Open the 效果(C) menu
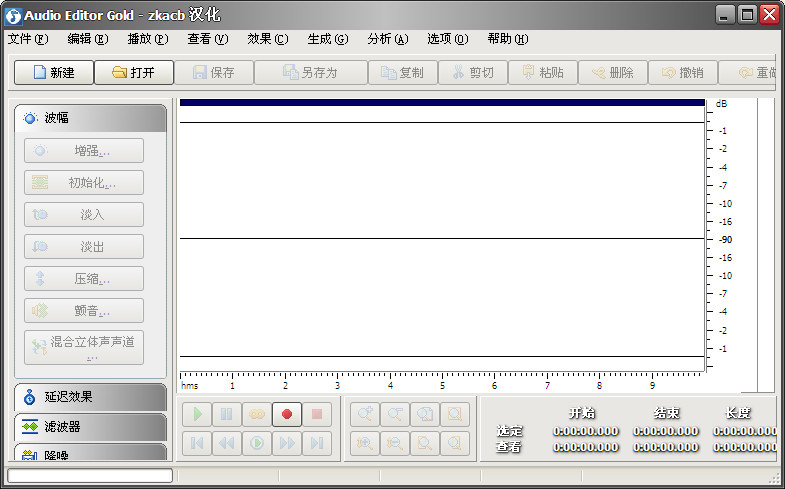785x489 pixels. tap(268, 39)
